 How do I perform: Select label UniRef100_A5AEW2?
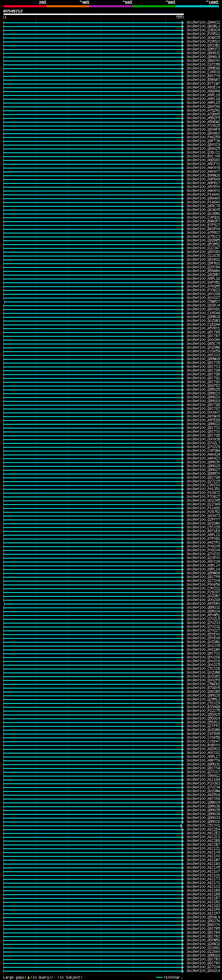[203, 122]
